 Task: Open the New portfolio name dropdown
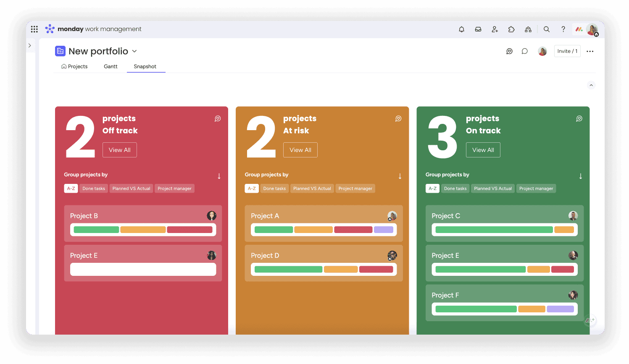(x=134, y=51)
